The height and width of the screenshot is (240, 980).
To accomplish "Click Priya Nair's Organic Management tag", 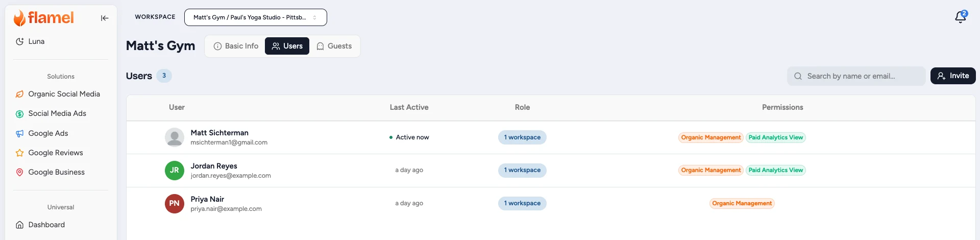I will pyautogui.click(x=742, y=203).
